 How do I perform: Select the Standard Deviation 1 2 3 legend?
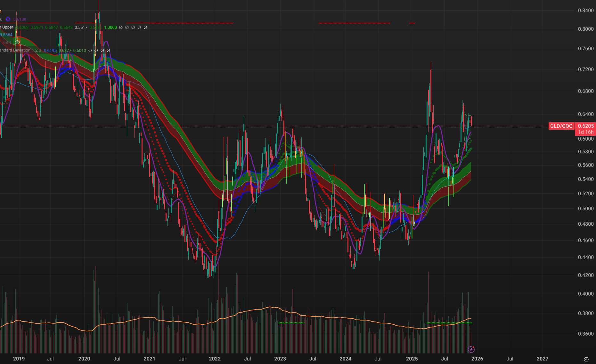[x=20, y=50]
